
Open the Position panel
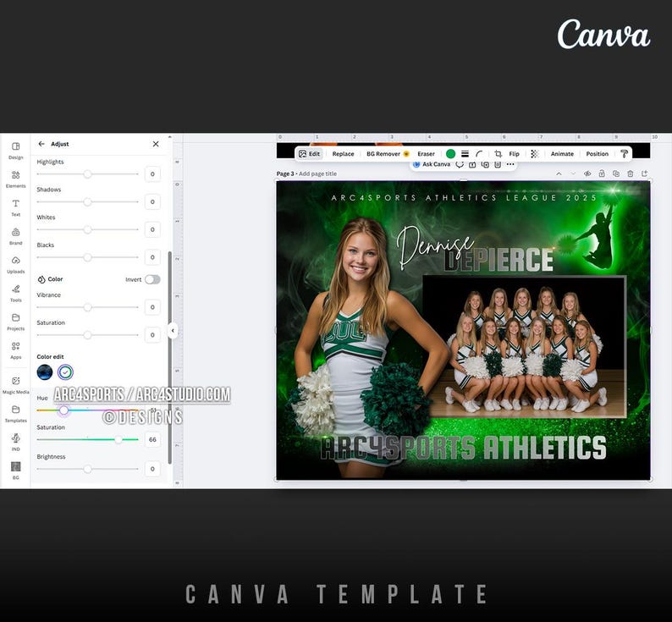(597, 154)
